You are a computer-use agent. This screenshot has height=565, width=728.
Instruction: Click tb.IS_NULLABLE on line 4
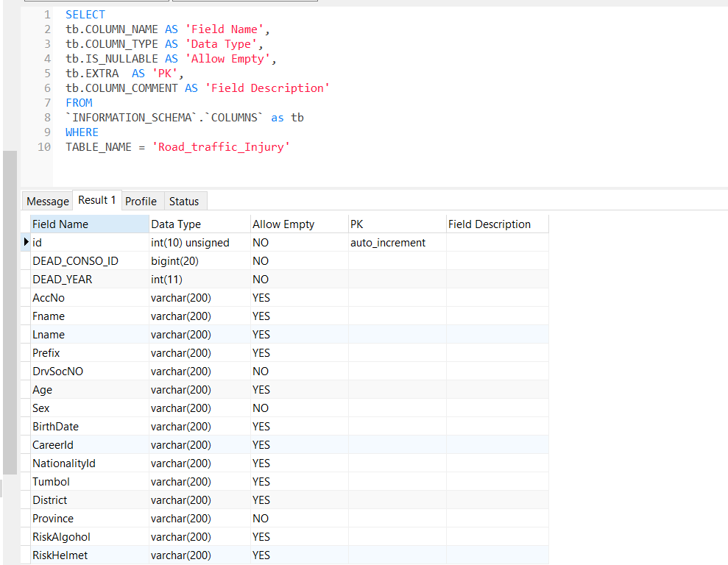112,59
